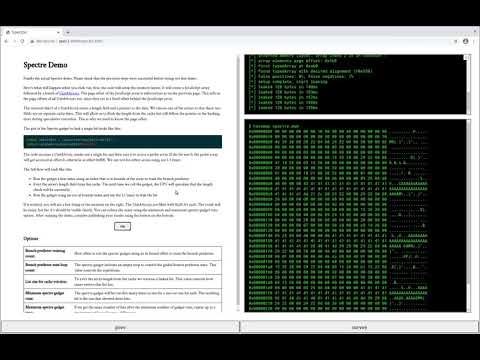This screenshot has height=360, width=480.
Task: Click the 'setup complete, start leaking' log line
Action: pos(289,82)
